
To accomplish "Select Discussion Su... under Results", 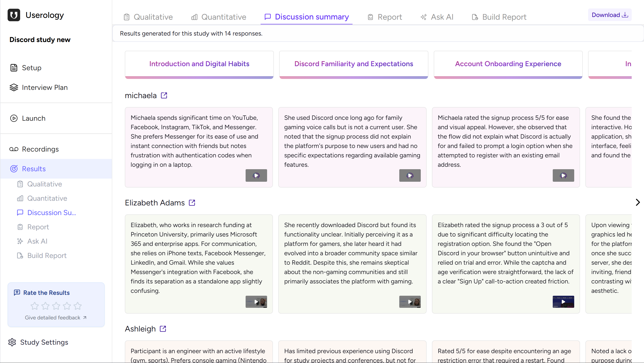I will pyautogui.click(x=51, y=212).
